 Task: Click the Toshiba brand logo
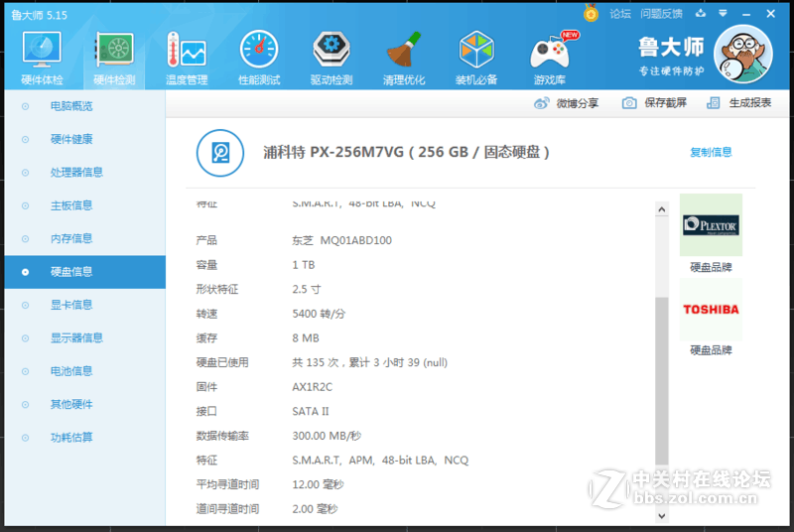(711, 310)
